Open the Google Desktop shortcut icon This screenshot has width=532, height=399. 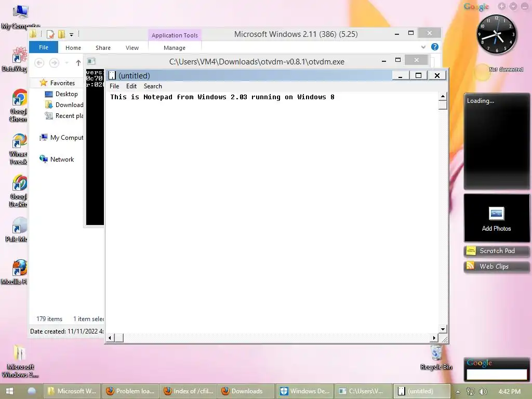[19, 191]
